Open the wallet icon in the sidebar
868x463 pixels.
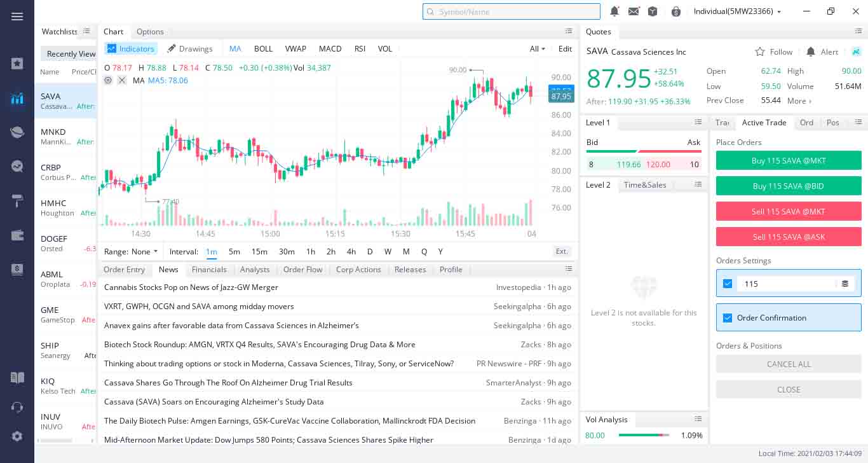click(17, 235)
